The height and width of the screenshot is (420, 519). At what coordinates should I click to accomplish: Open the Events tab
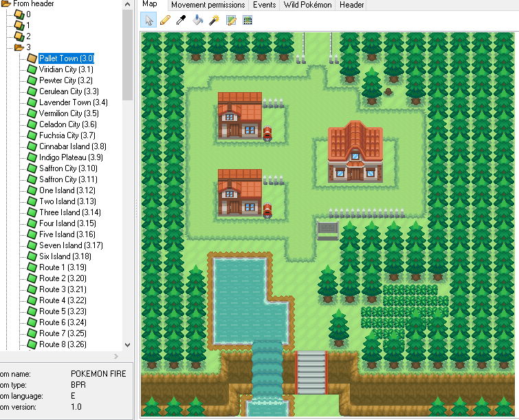264,5
